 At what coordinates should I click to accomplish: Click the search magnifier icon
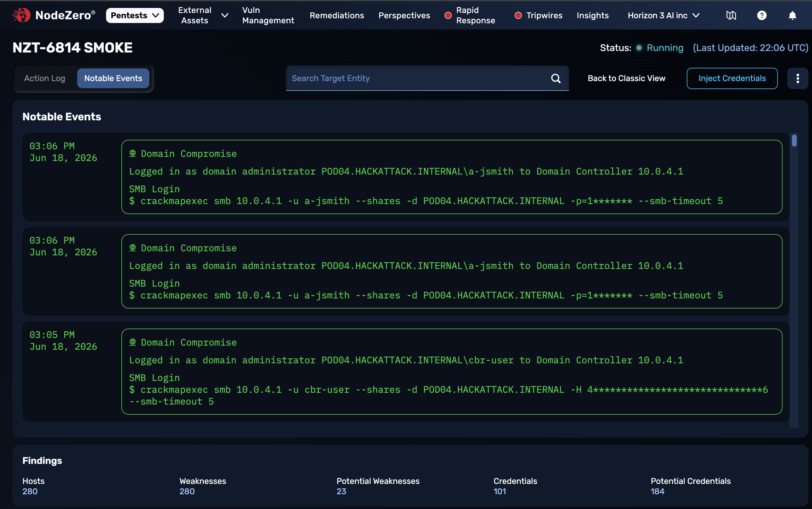pos(556,78)
